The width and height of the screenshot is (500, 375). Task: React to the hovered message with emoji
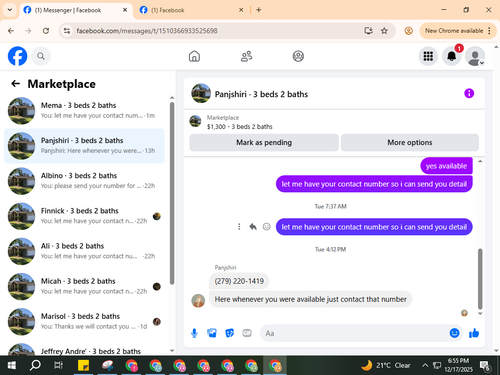(x=267, y=227)
